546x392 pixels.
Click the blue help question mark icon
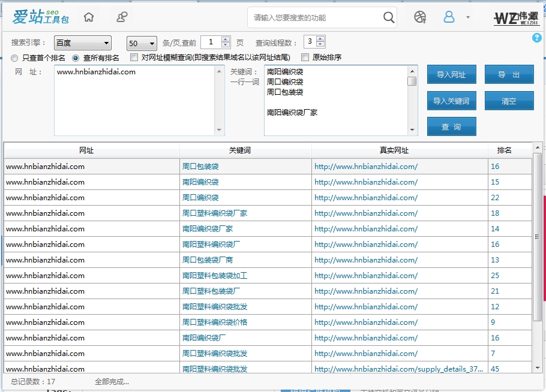pos(536,38)
